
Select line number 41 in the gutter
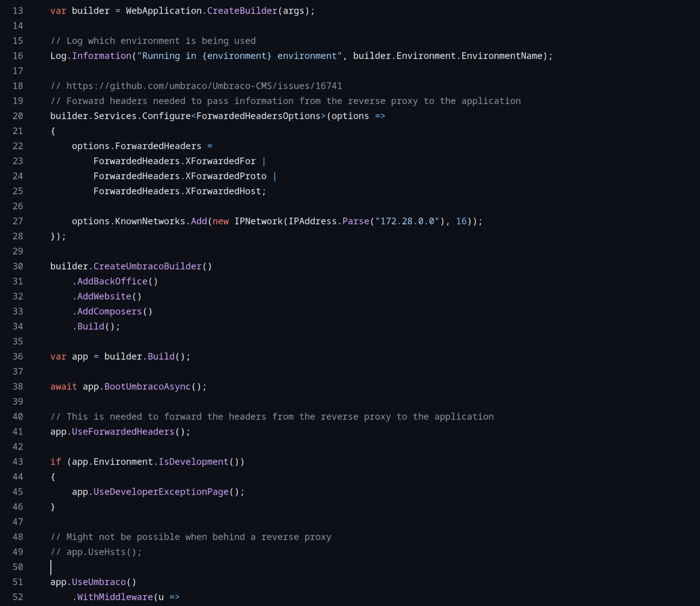(18, 432)
